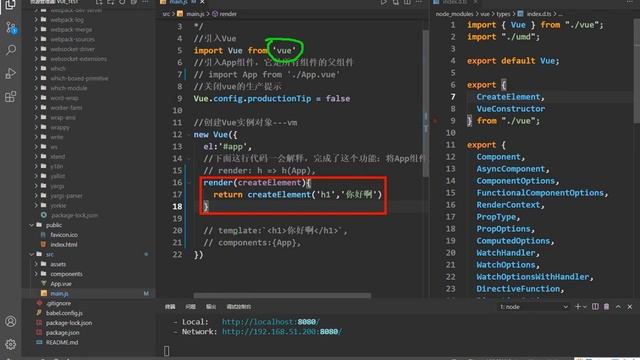The image size is (640, 360).
Task: Open the launch profile chevron beside plus
Action: (x=585, y=307)
